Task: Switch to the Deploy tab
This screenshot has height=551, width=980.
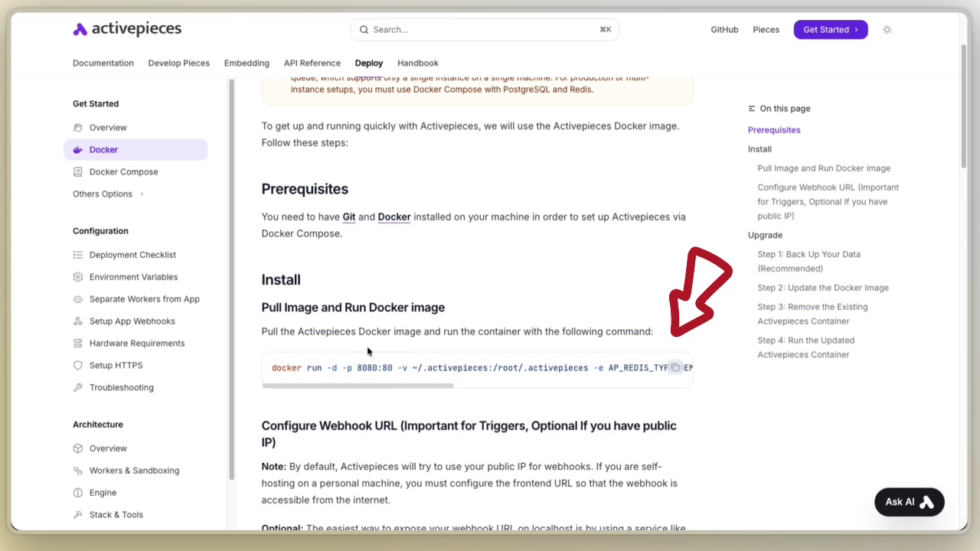Action: coord(368,63)
